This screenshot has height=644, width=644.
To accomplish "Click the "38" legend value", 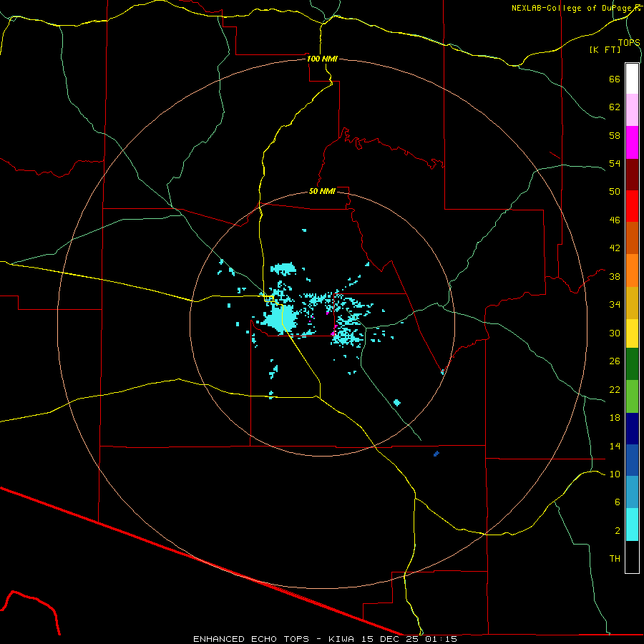I will coord(615,276).
